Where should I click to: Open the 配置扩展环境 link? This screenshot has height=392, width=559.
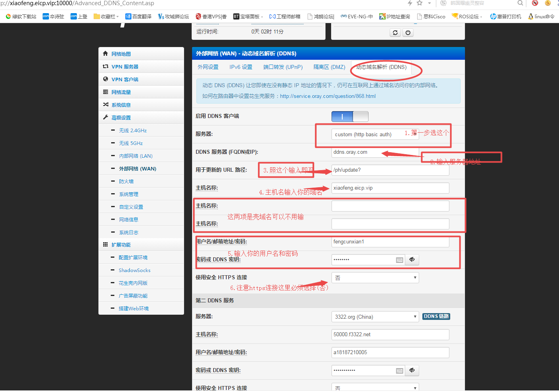[x=133, y=257]
